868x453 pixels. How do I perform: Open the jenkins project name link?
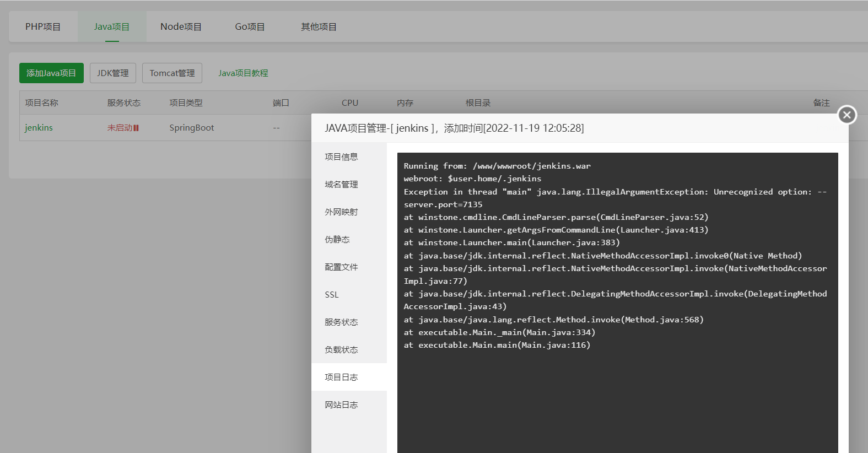pyautogui.click(x=39, y=128)
